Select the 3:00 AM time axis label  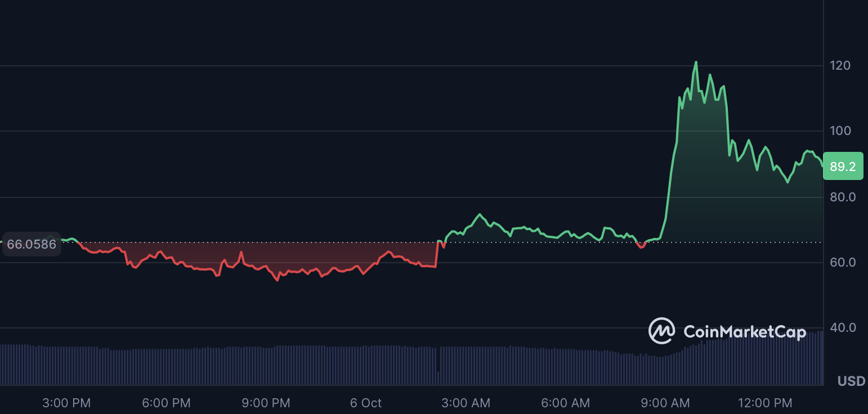[466, 403]
